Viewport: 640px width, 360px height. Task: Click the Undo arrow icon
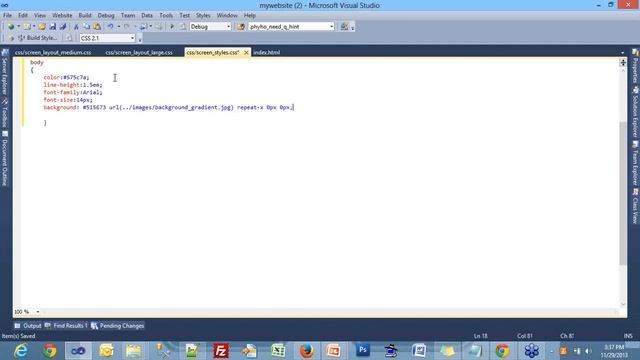(110, 27)
